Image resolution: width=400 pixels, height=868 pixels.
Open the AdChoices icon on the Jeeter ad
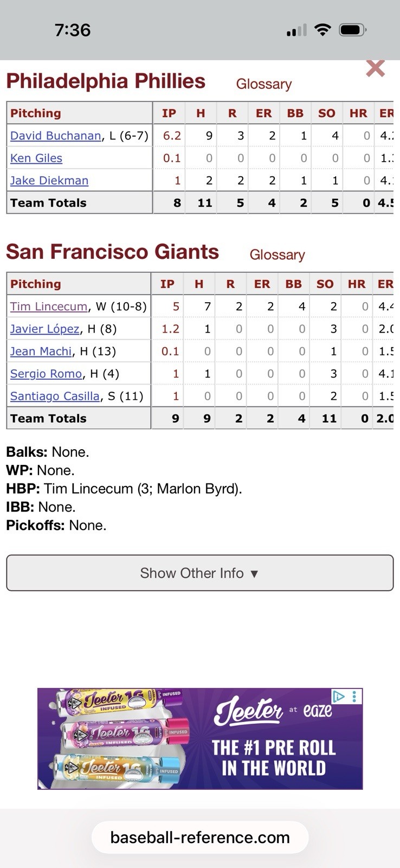click(x=339, y=697)
